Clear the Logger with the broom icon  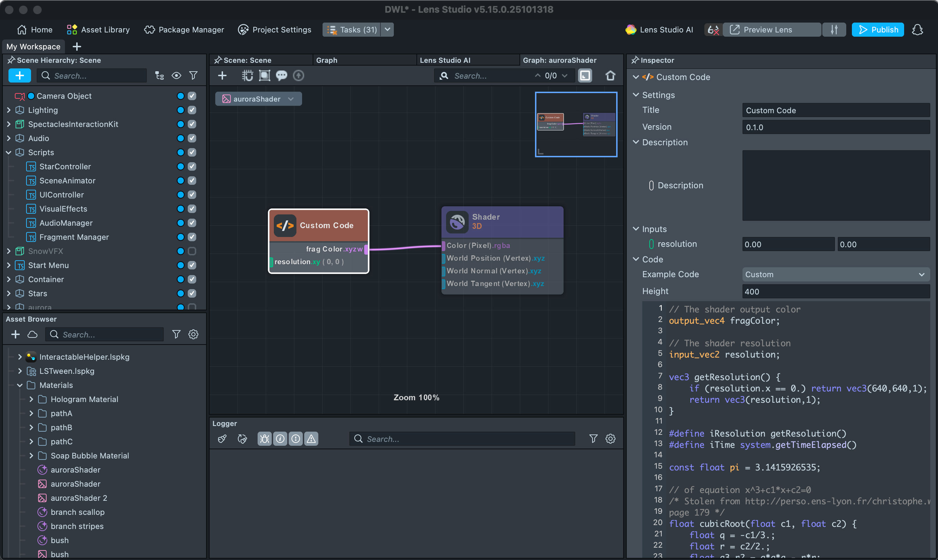tap(222, 438)
